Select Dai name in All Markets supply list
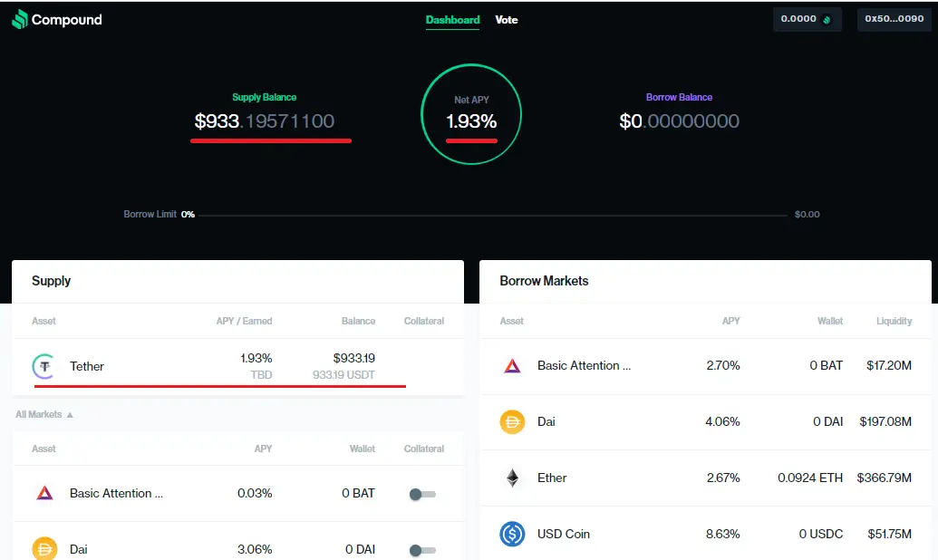This screenshot has height=560, width=938. (x=78, y=549)
